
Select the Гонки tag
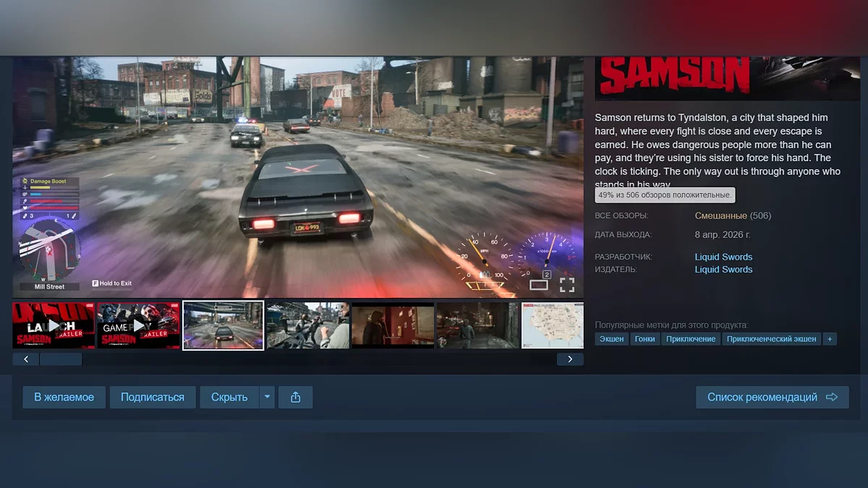click(x=645, y=338)
